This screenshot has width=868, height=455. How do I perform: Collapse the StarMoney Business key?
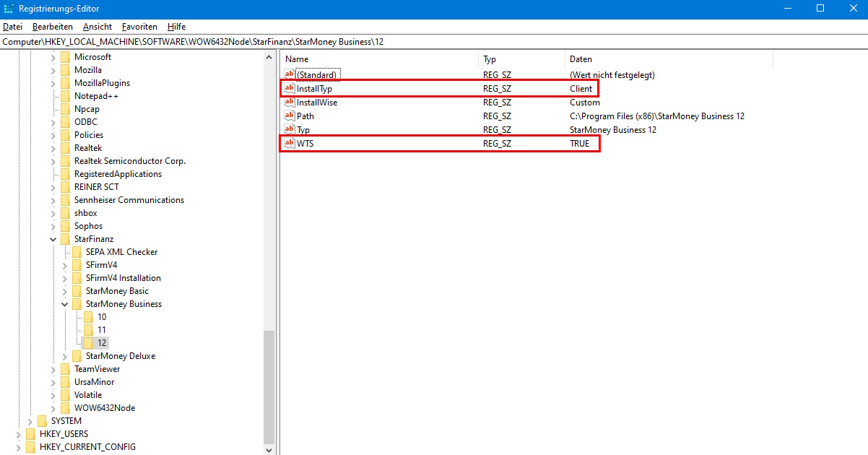[x=64, y=304]
